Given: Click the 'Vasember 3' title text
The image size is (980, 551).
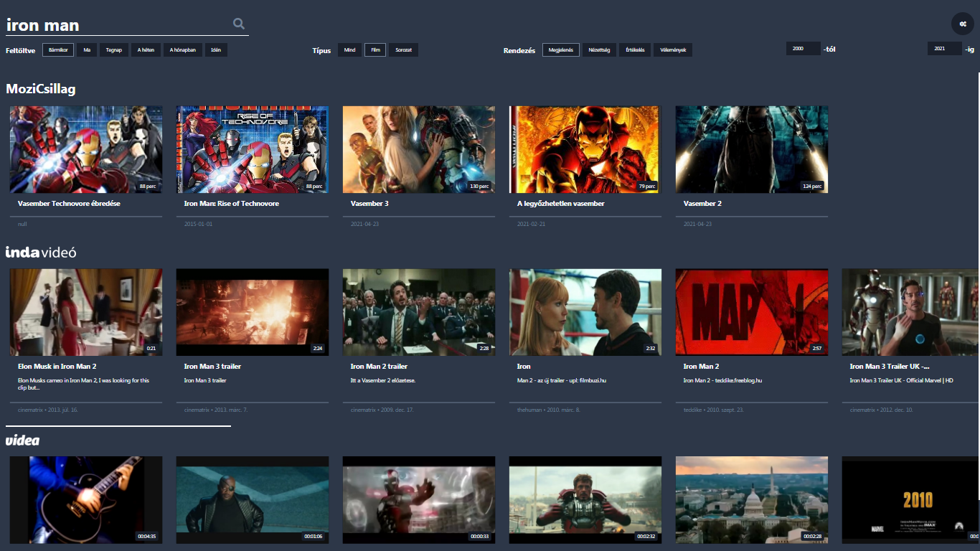Looking at the screenshot, I should click(369, 204).
